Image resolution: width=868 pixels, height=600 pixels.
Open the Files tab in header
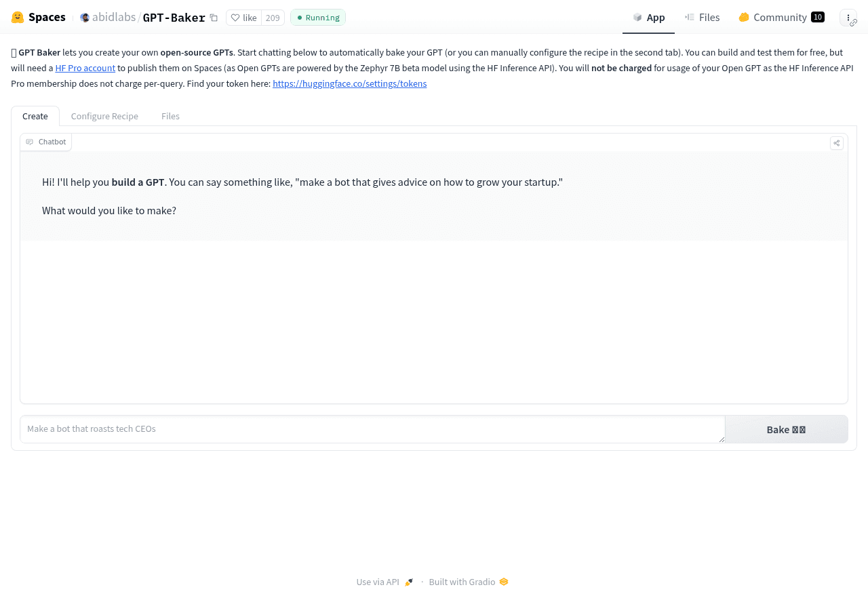pos(702,18)
